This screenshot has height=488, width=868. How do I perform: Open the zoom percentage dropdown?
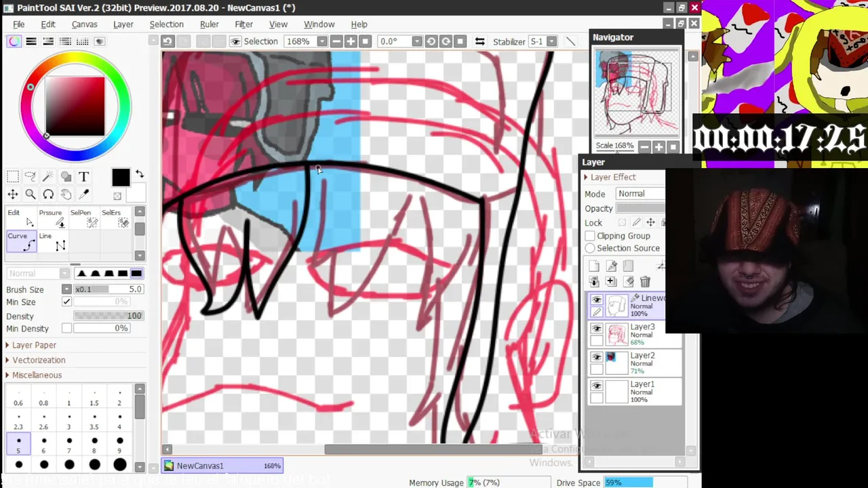pos(322,41)
